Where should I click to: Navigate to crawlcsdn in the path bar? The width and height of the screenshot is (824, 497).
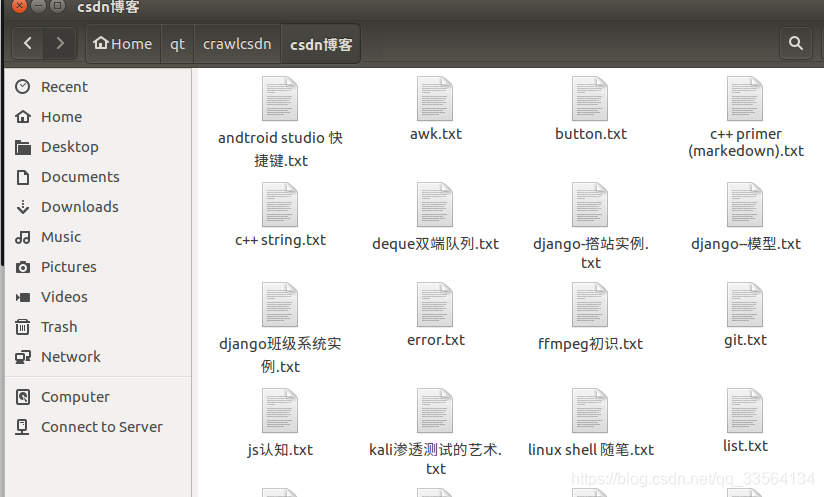[238, 44]
